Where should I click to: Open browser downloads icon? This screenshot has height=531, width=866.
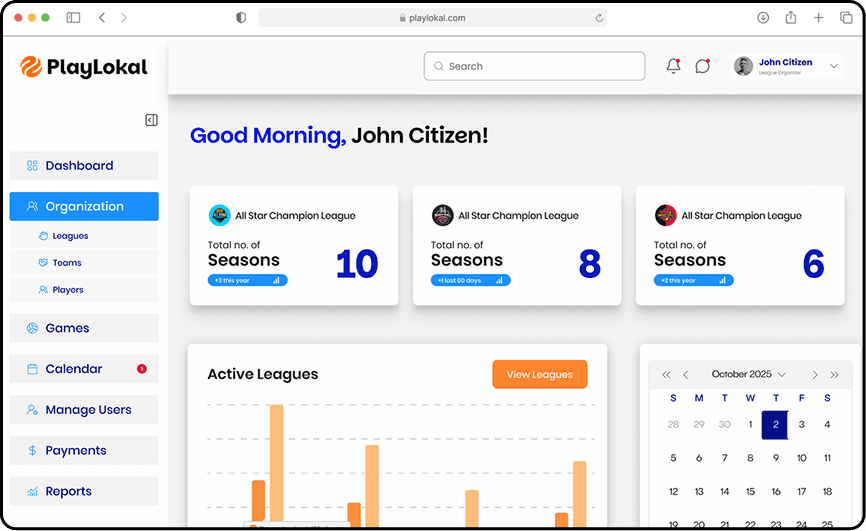pyautogui.click(x=763, y=18)
